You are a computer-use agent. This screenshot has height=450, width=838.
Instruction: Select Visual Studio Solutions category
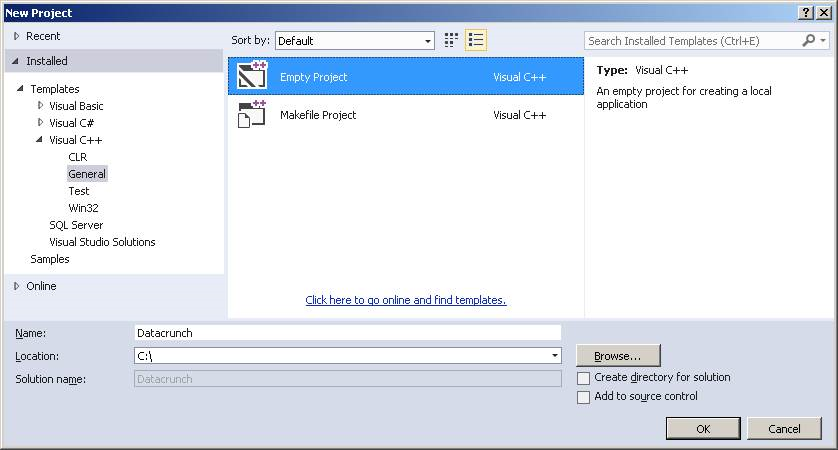[x=102, y=242]
